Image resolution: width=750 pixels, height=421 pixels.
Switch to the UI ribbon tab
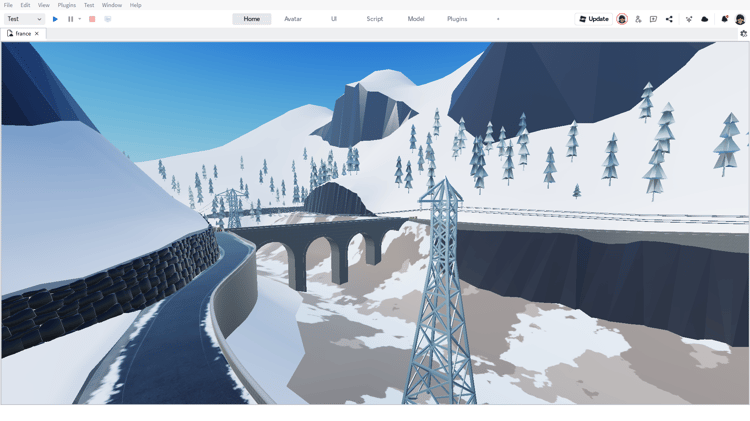point(334,19)
